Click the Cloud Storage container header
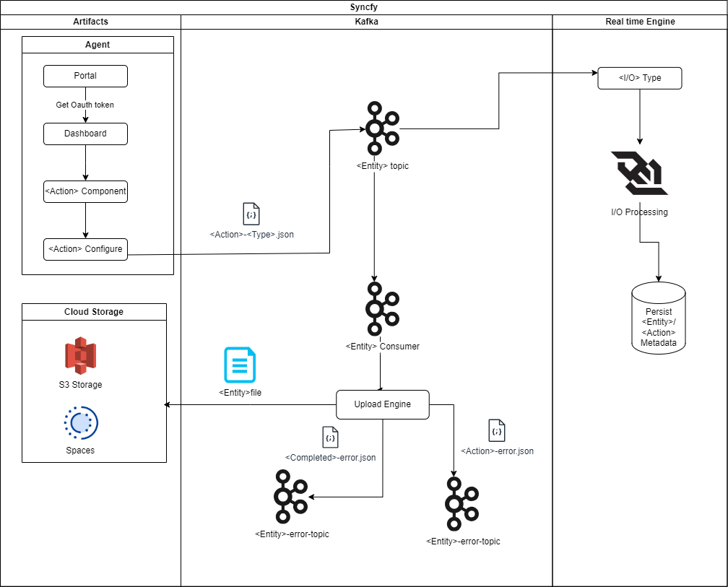Screen dimensions: 728x587 click(x=94, y=312)
